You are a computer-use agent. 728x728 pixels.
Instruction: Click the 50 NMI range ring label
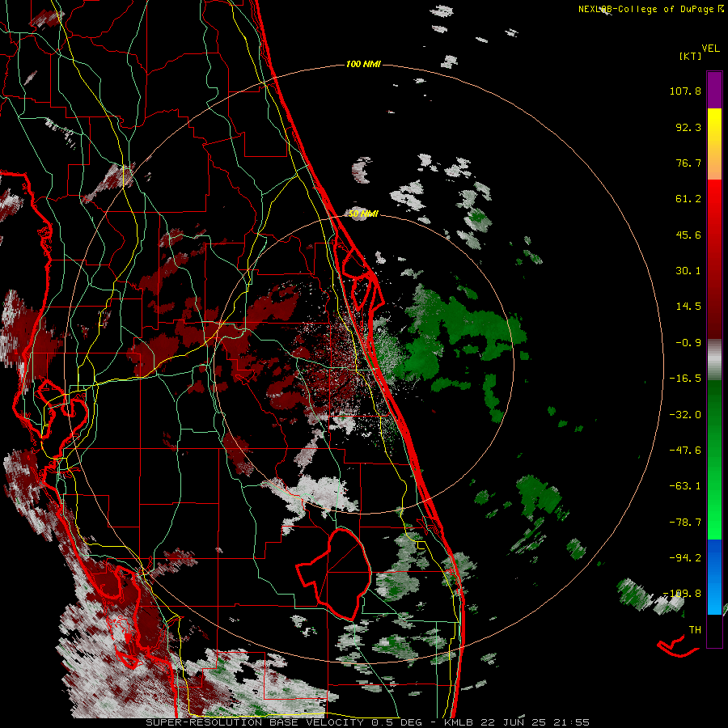coord(363,214)
